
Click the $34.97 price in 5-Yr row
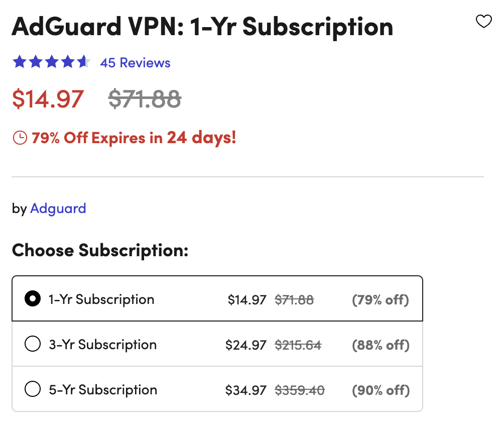pyautogui.click(x=246, y=390)
